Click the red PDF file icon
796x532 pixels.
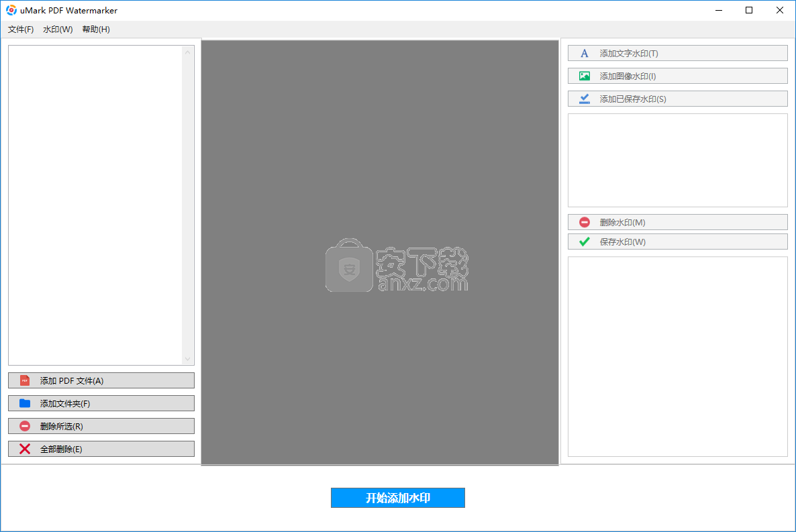tap(24, 381)
